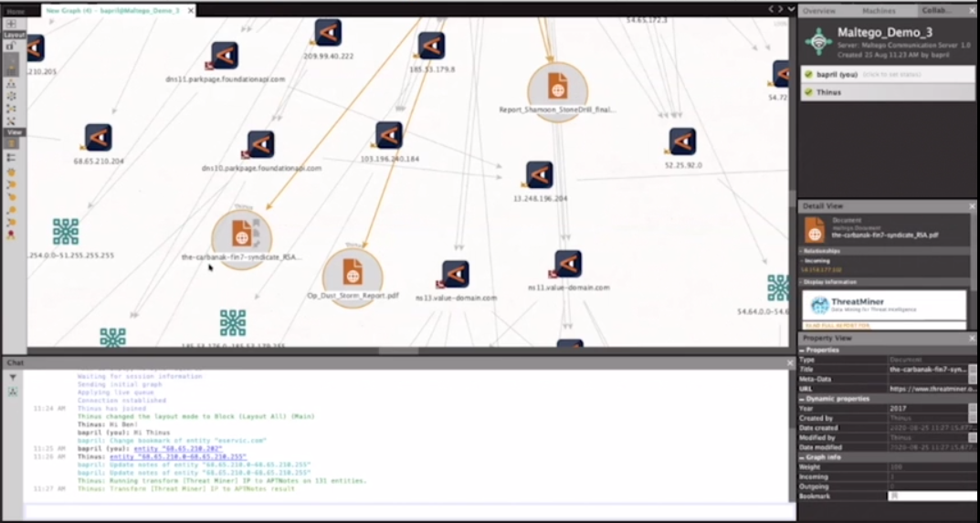Screen dimensions: 980x523
Task: Click the users icon below chat filter
Action: point(13,392)
